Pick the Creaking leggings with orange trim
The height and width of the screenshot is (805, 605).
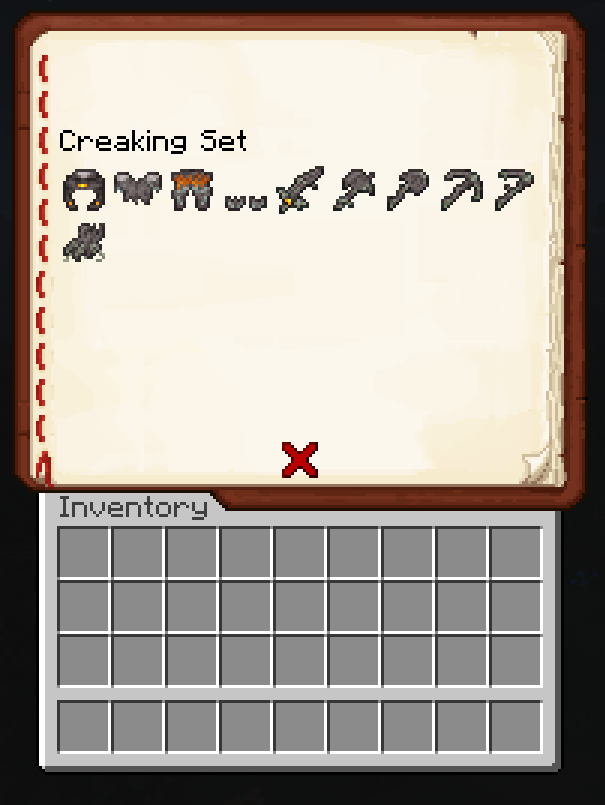click(x=192, y=190)
